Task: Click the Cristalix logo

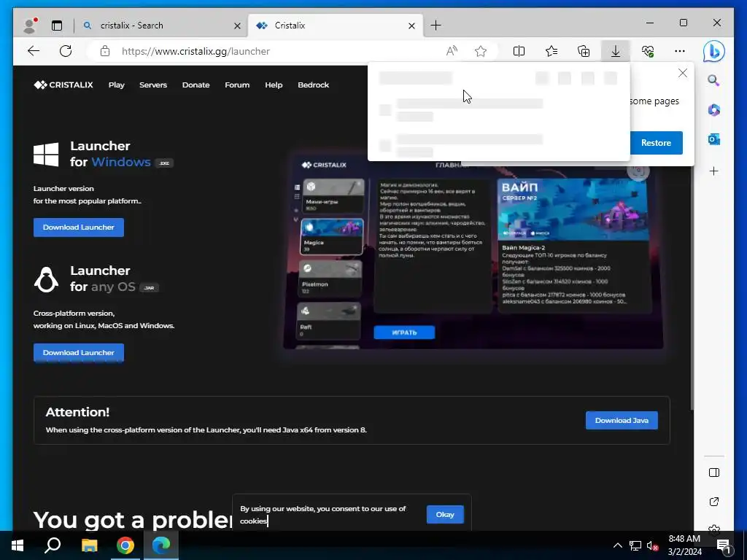Action: coord(63,85)
